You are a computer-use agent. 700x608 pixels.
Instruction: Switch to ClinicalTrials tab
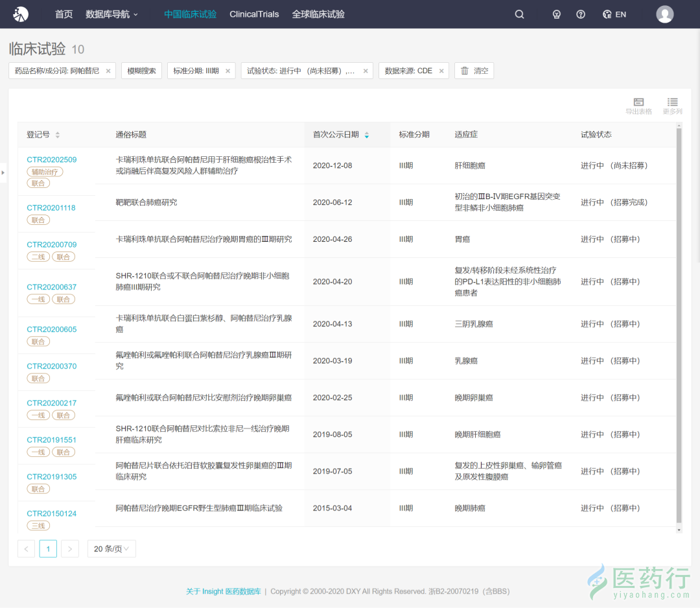254,14
